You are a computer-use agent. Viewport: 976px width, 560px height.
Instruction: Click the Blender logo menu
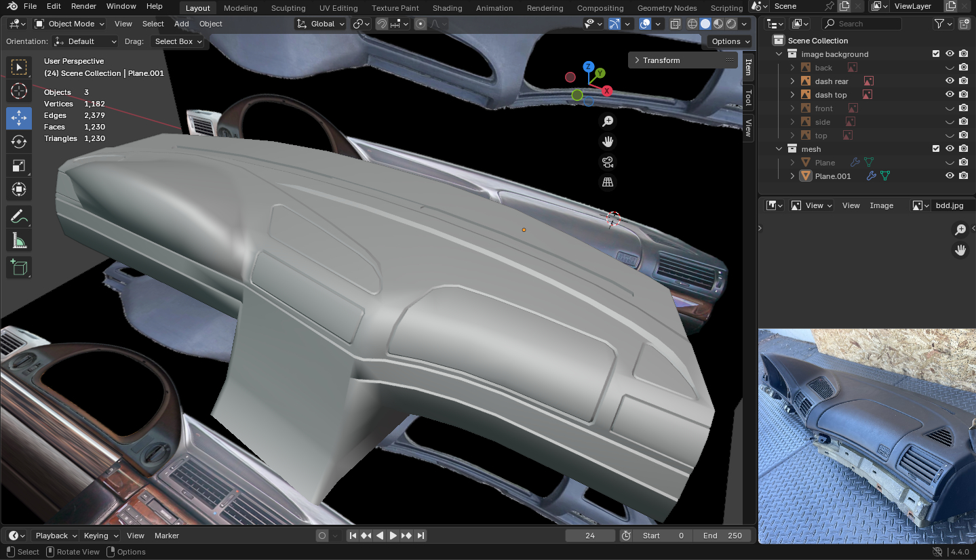(12, 6)
